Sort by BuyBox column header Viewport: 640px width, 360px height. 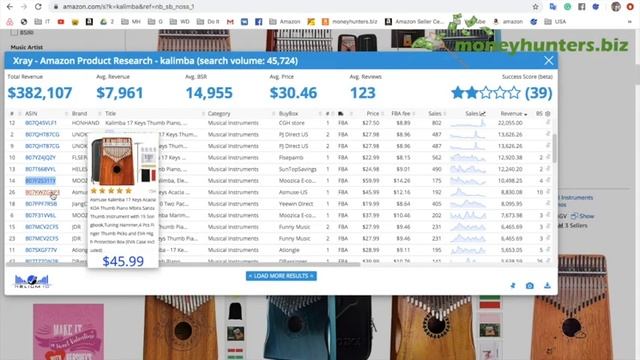[289, 113]
